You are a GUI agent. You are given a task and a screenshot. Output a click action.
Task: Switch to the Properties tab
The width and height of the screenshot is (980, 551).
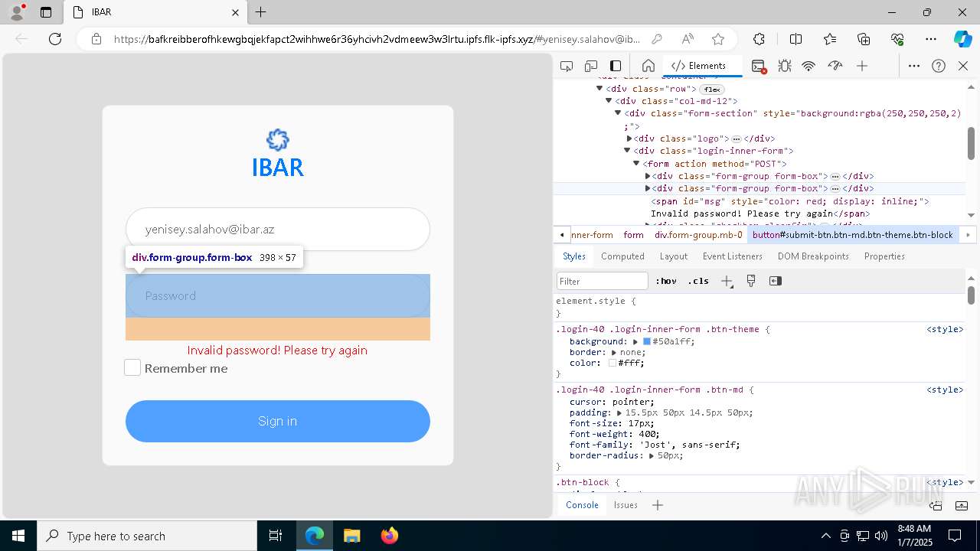(884, 256)
